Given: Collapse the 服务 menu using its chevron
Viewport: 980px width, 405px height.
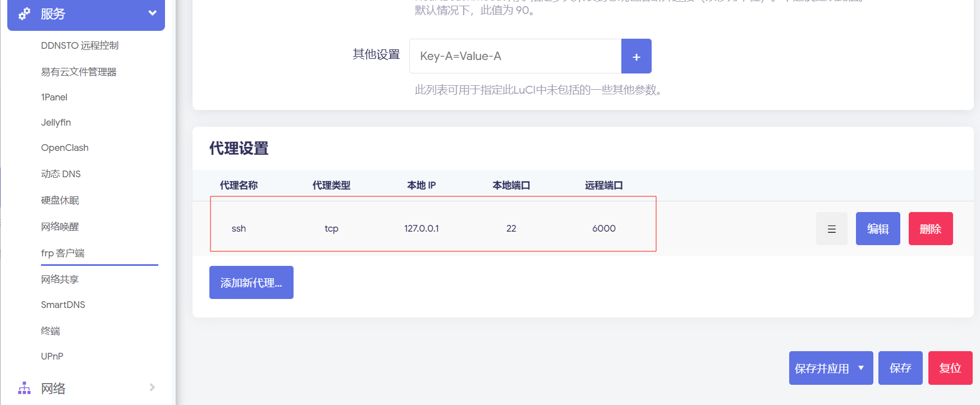Looking at the screenshot, I should pyautogui.click(x=152, y=13).
